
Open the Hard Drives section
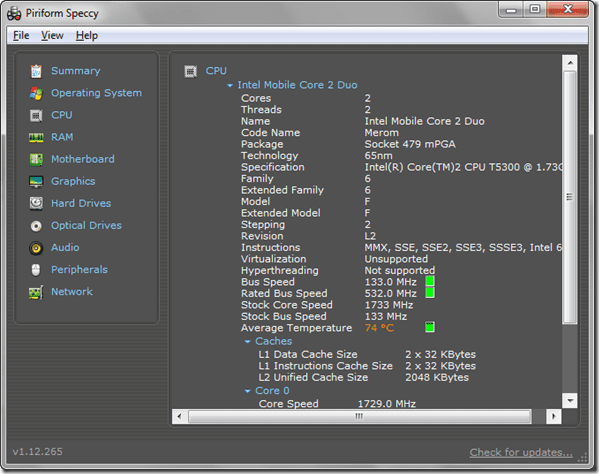click(x=81, y=204)
